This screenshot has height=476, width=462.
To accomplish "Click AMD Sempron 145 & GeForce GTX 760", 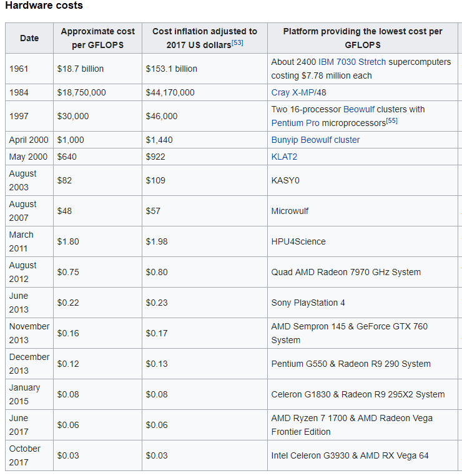I will [362, 333].
